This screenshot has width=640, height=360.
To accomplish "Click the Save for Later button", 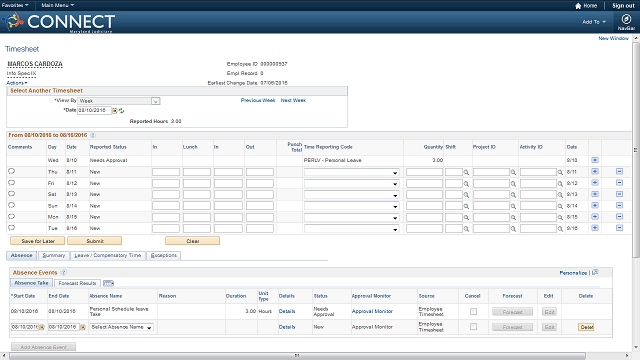I will tap(38, 241).
